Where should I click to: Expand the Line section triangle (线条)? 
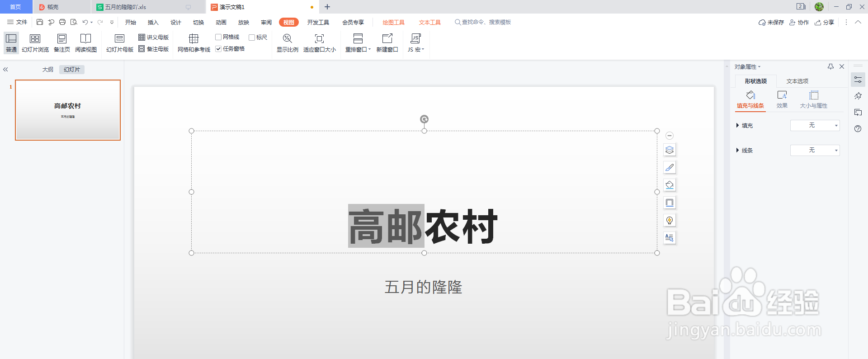tap(737, 150)
